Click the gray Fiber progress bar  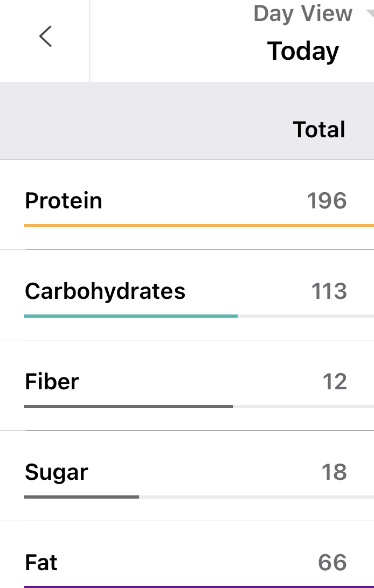[128, 407]
